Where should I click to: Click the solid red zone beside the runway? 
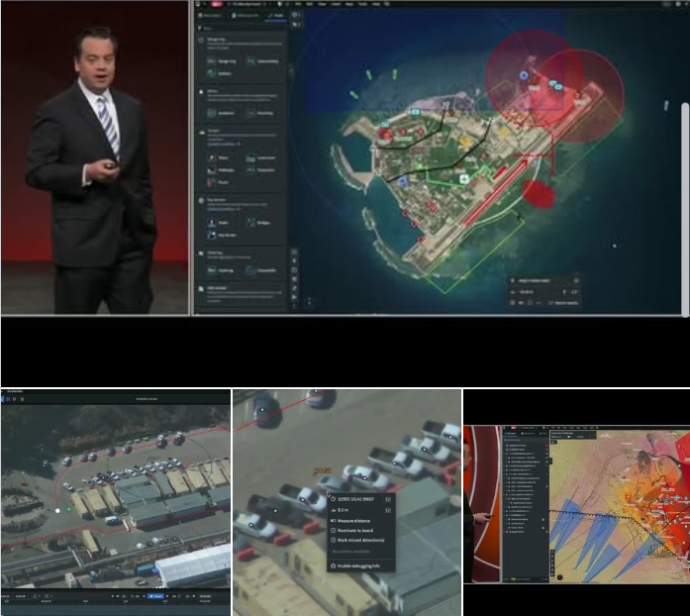coord(538,193)
